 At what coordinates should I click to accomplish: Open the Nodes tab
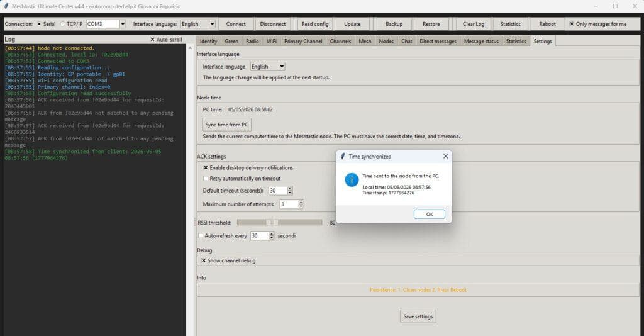click(386, 41)
